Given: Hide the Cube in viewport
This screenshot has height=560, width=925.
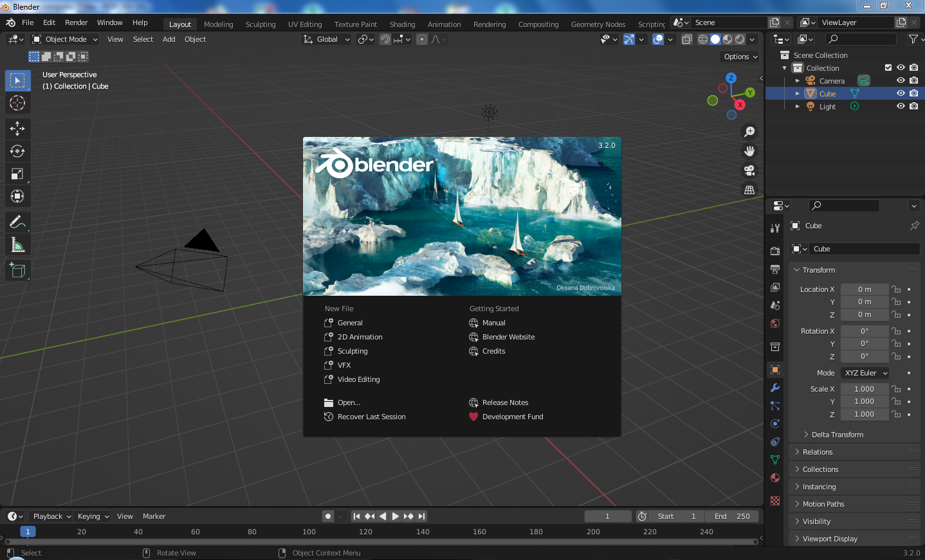Looking at the screenshot, I should (901, 93).
